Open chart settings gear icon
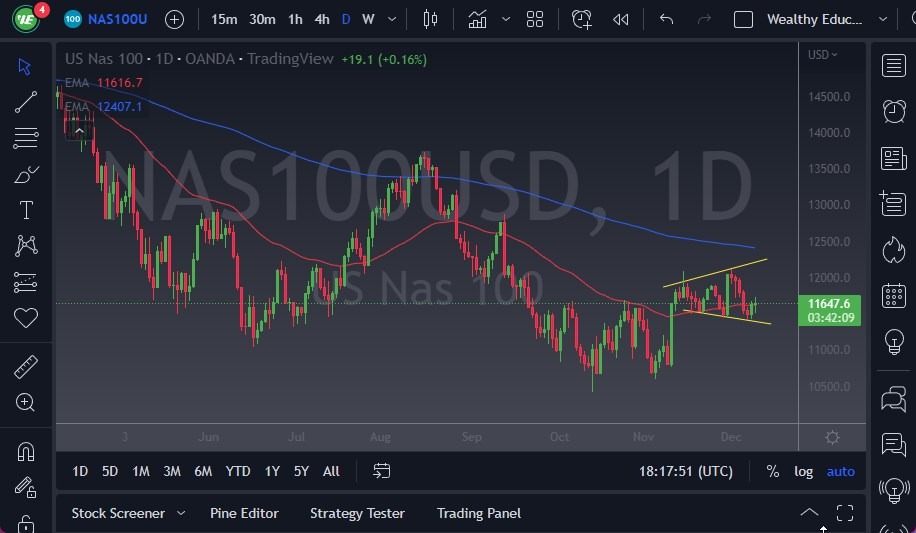The height and width of the screenshot is (533, 916). click(832, 437)
